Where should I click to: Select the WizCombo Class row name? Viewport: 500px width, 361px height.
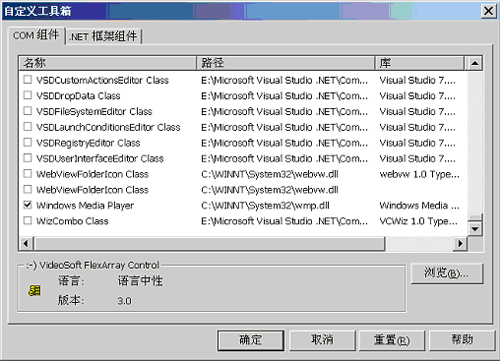click(x=72, y=221)
